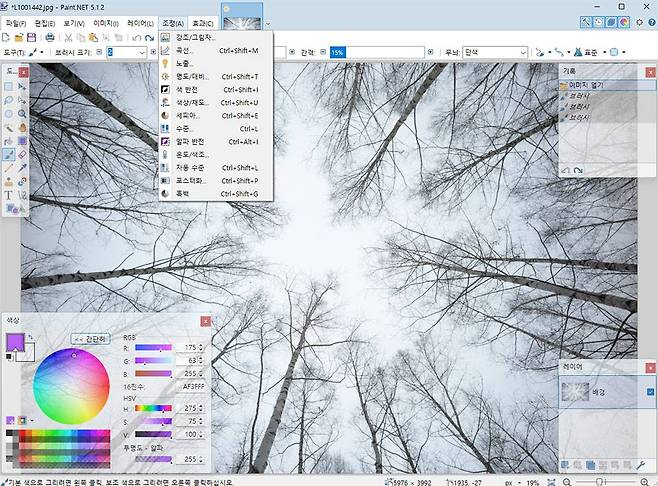
Task: Choose 흑백 from the adjustments menu
Action: point(216,194)
